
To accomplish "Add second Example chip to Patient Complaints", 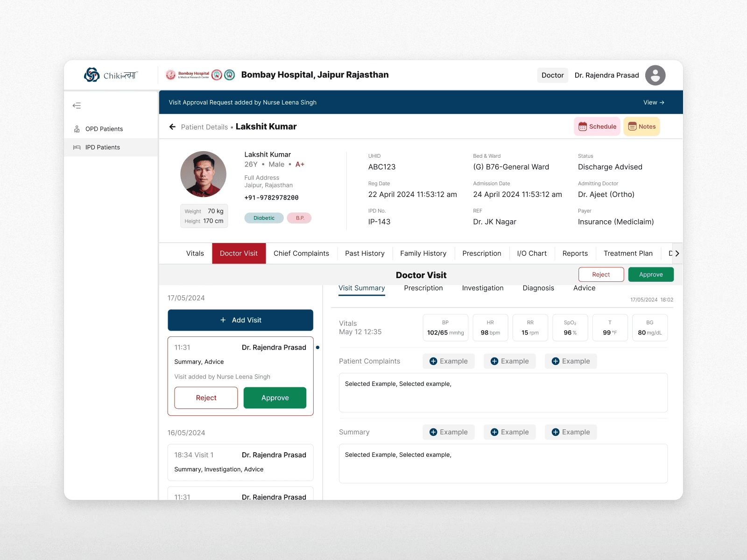I will [x=510, y=361].
